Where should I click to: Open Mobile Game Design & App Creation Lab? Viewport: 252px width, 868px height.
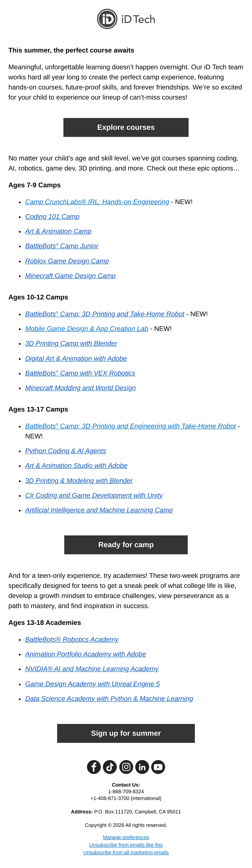click(x=87, y=329)
